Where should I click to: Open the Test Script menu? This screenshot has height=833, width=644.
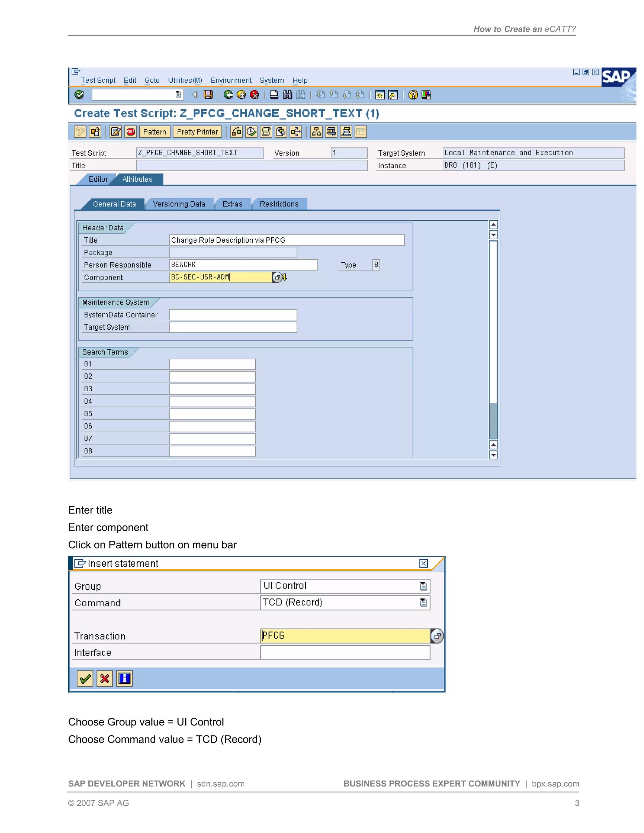(98, 80)
